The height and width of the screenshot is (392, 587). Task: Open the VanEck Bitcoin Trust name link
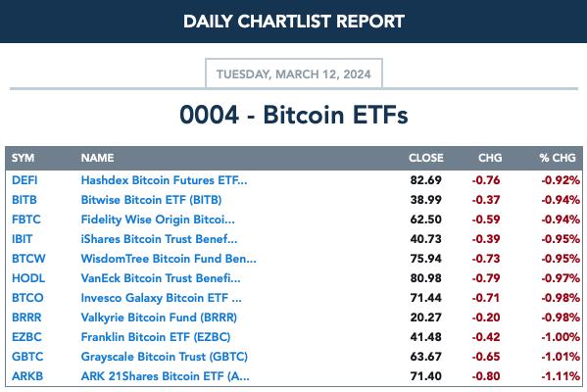point(161,278)
